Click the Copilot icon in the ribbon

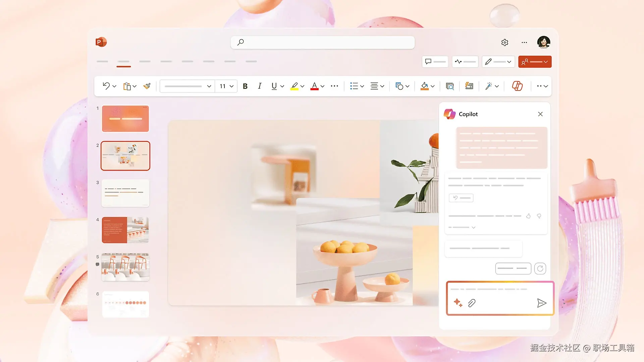(517, 86)
